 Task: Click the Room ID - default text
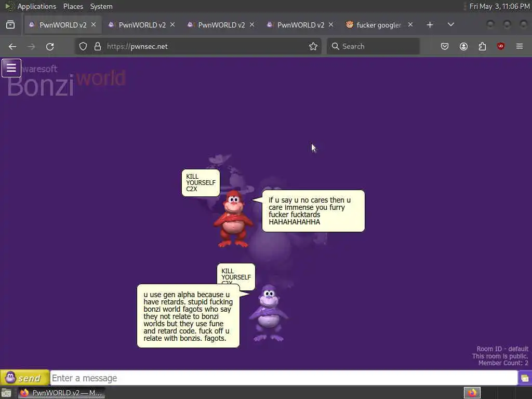coord(502,349)
